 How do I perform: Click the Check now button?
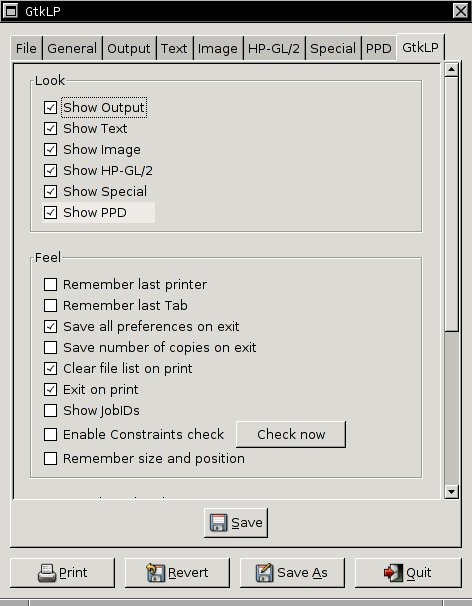[291, 434]
